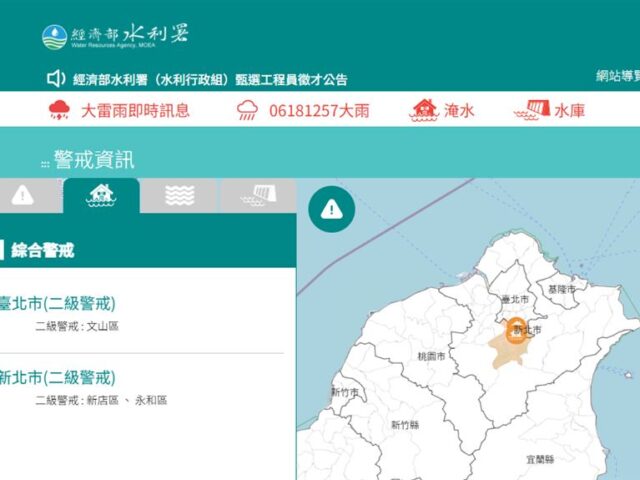This screenshot has width=640, height=480.
Task: Click the red reservoir dam icon
Action: click(x=532, y=110)
